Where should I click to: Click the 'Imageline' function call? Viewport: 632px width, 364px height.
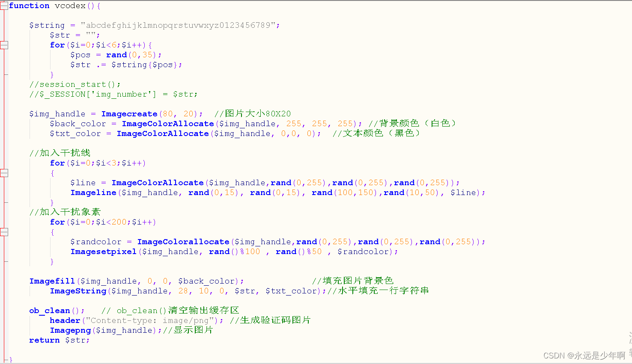pos(93,192)
